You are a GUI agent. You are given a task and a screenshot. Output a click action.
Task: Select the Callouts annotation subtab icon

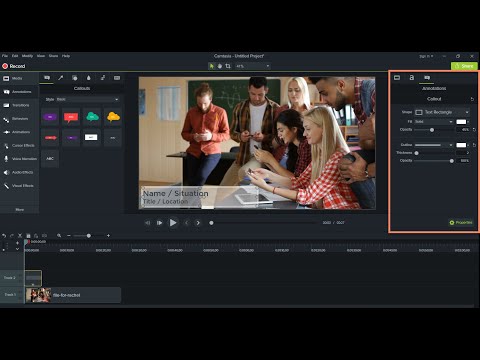coord(47,78)
